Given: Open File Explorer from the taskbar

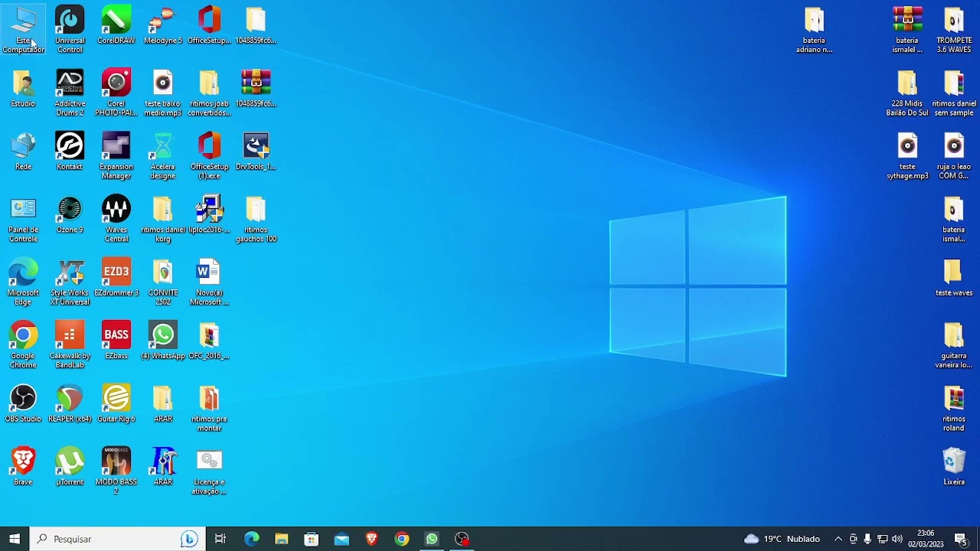Looking at the screenshot, I should 282,539.
